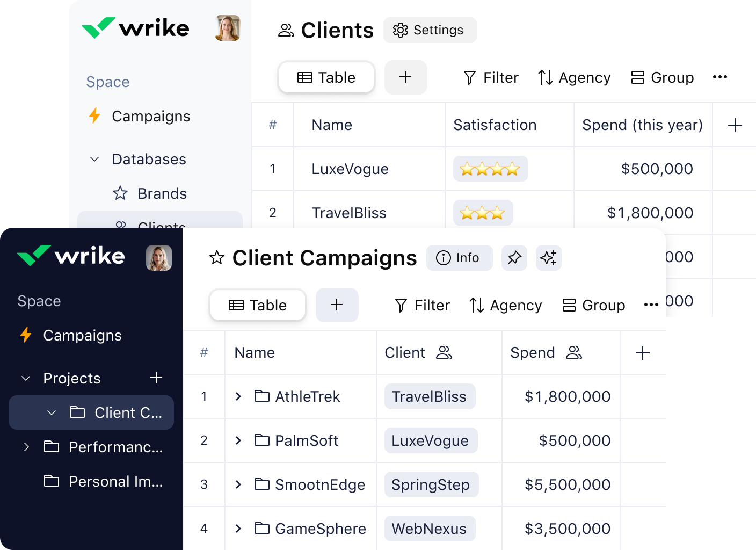Open Group options in Client Campaigns
Screen dimensions: 756x550
coord(593,306)
